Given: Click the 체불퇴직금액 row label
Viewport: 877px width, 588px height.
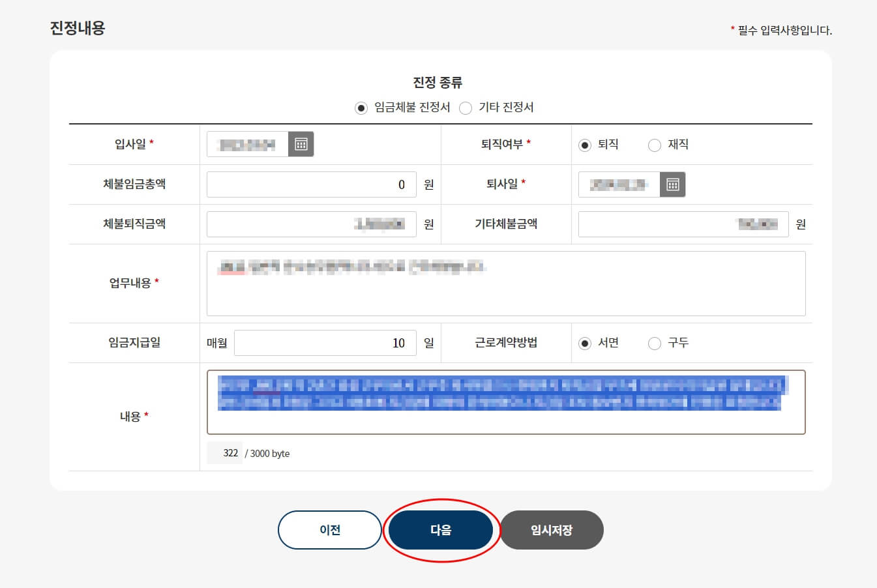Looking at the screenshot, I should [x=134, y=224].
